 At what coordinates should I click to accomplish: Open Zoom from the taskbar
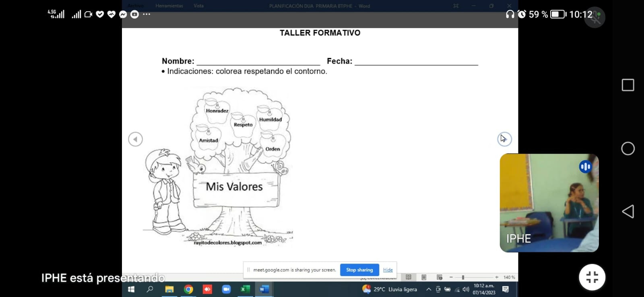coord(226,289)
